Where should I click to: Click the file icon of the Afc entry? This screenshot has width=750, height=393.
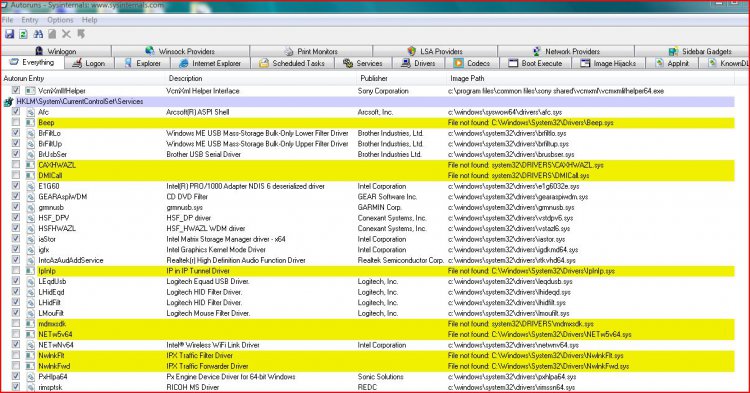(30, 112)
